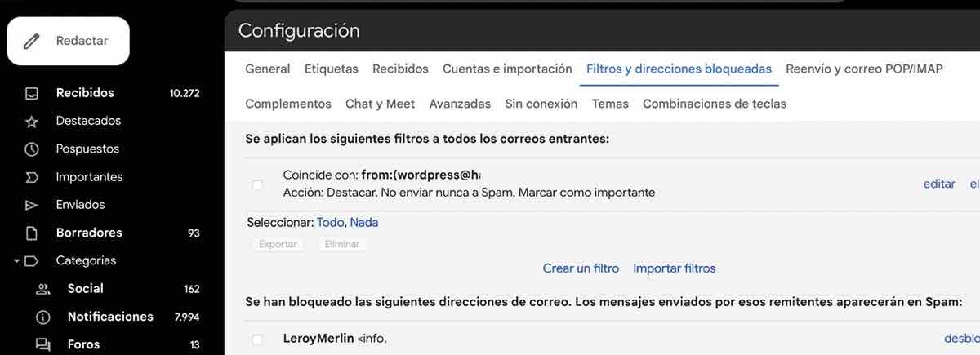Click the Importantes label icon
980x355 pixels.
[x=32, y=177]
